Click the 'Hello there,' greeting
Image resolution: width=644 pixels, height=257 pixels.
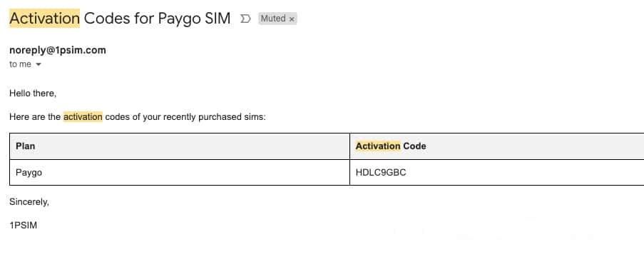(33, 94)
